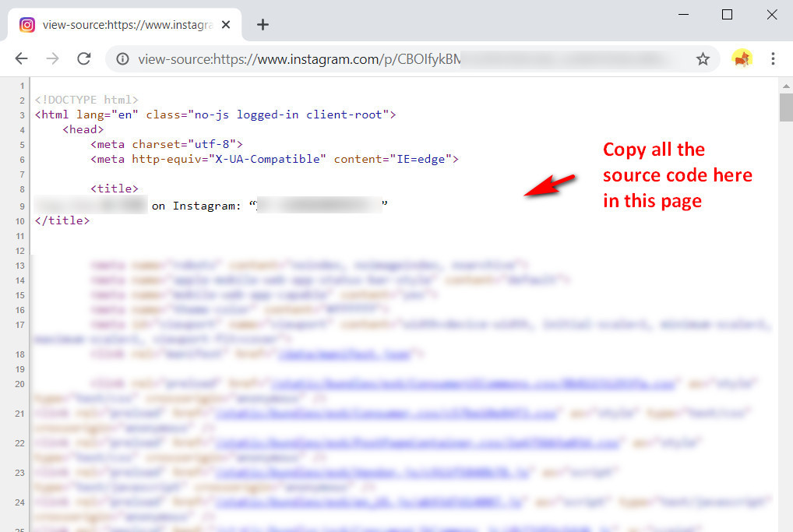Click line number 9 in gutter
Image resolution: width=793 pixels, height=532 pixels.
pos(22,206)
